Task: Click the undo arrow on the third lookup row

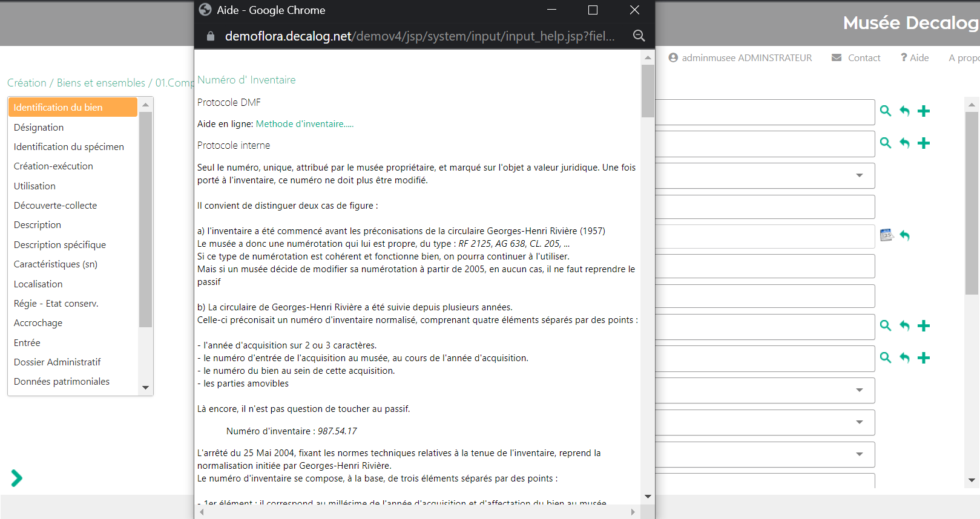Action: (x=904, y=326)
